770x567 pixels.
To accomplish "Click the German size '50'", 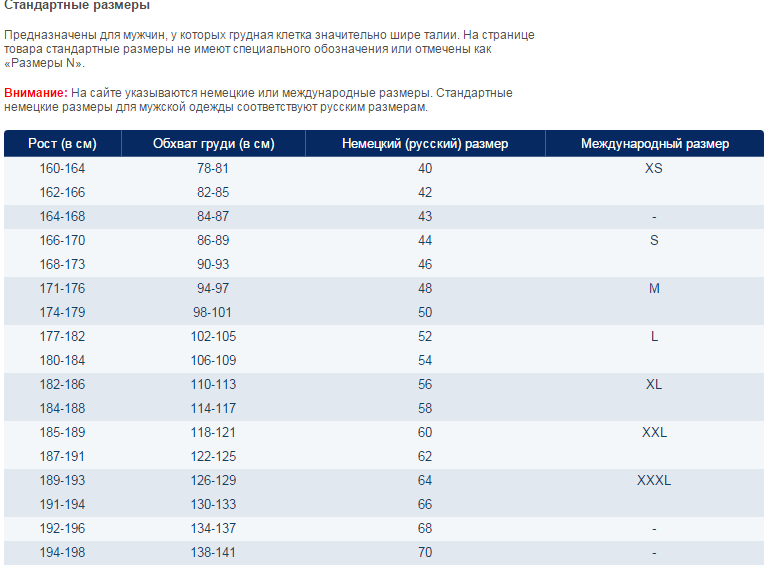I will coord(425,312).
